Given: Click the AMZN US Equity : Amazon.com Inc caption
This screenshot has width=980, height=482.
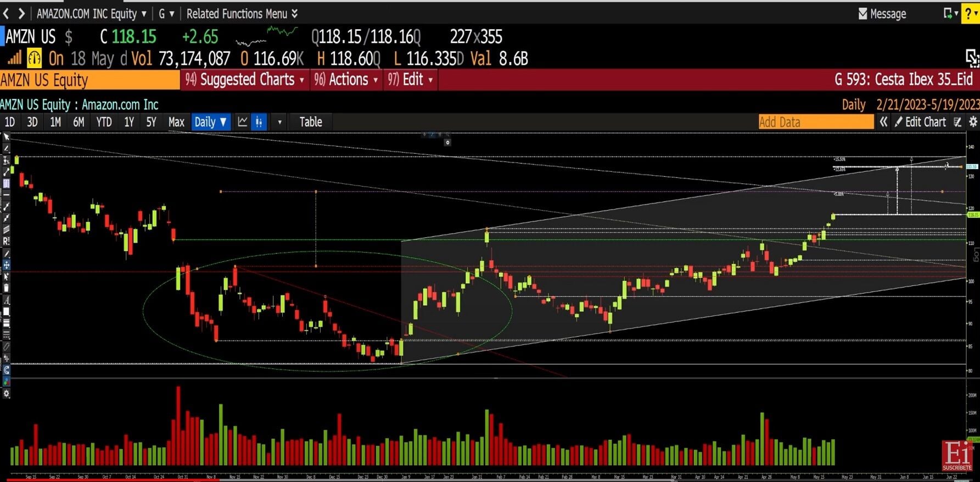Looking at the screenshot, I should (79, 104).
